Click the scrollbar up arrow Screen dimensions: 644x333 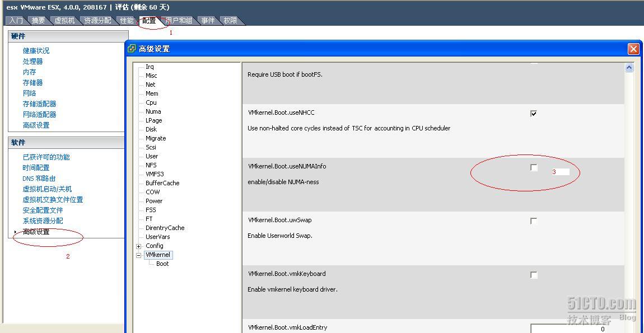629,67
